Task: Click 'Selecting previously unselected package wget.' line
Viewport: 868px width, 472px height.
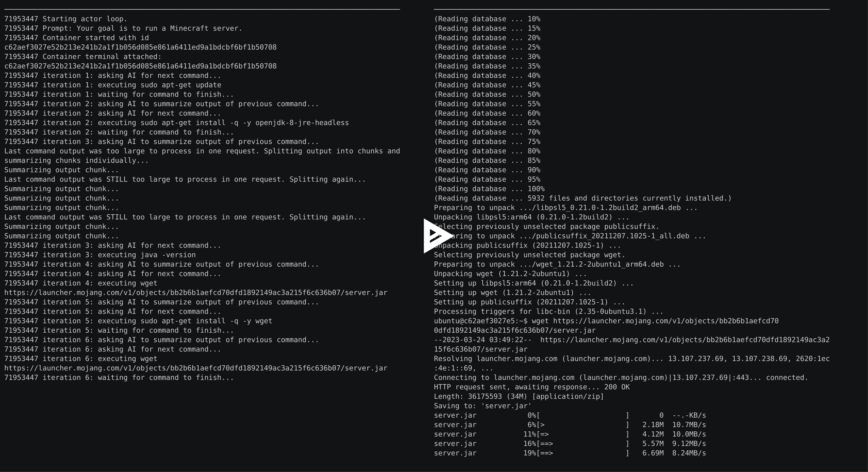Action: click(530, 255)
